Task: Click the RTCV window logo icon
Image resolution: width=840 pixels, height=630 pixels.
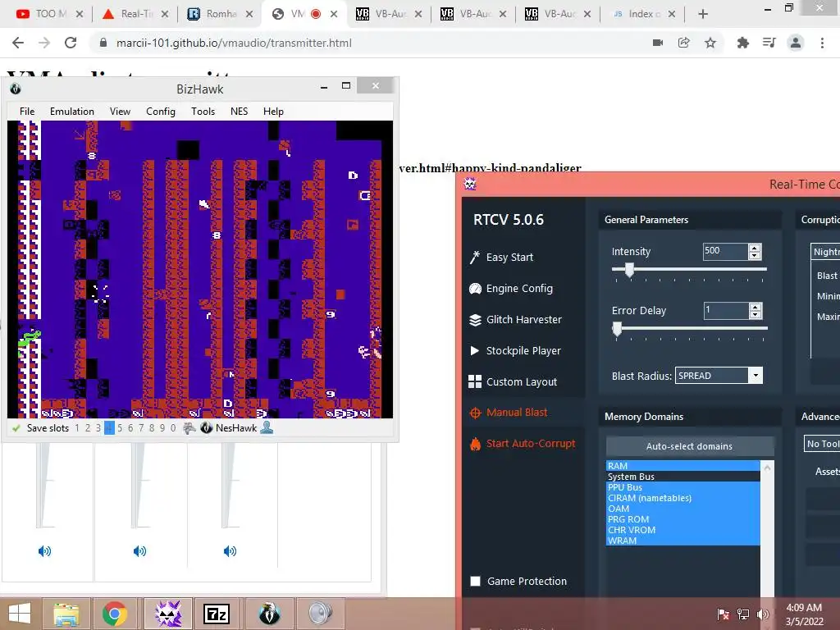Action: click(x=470, y=185)
